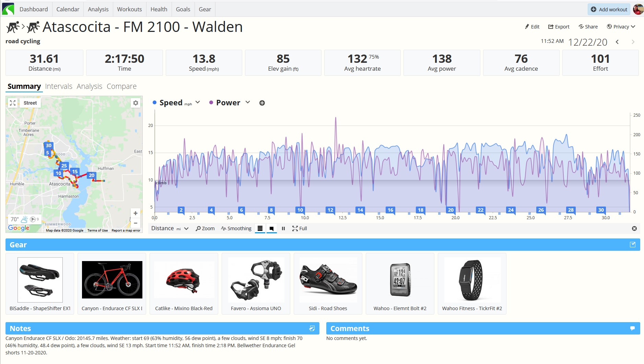
Task: Click the cycling activity type icon
Action: coord(23,27)
